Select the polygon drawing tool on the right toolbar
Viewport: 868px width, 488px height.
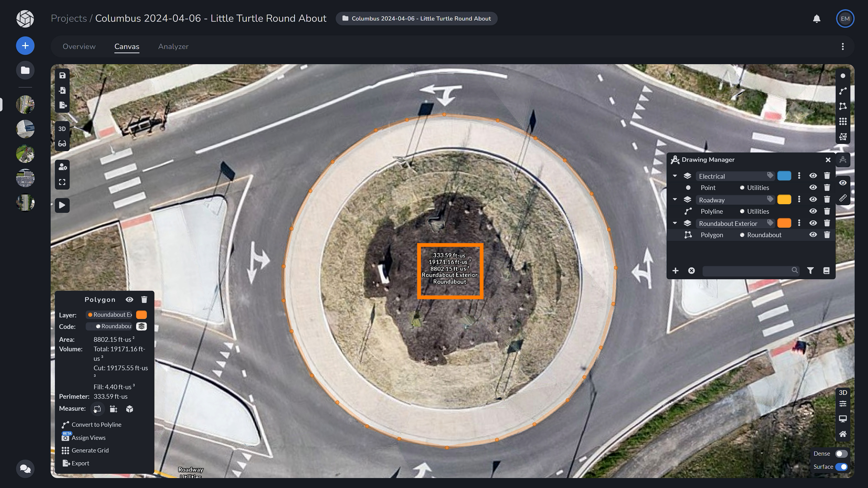[x=843, y=106]
